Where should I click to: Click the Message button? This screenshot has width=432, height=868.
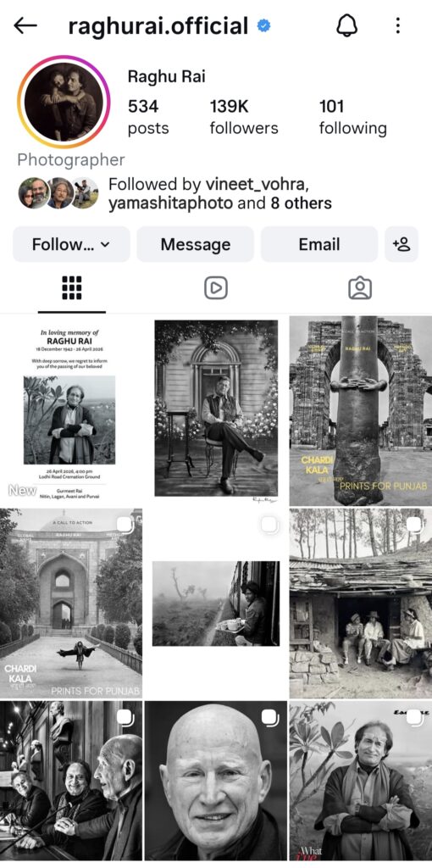[196, 244]
